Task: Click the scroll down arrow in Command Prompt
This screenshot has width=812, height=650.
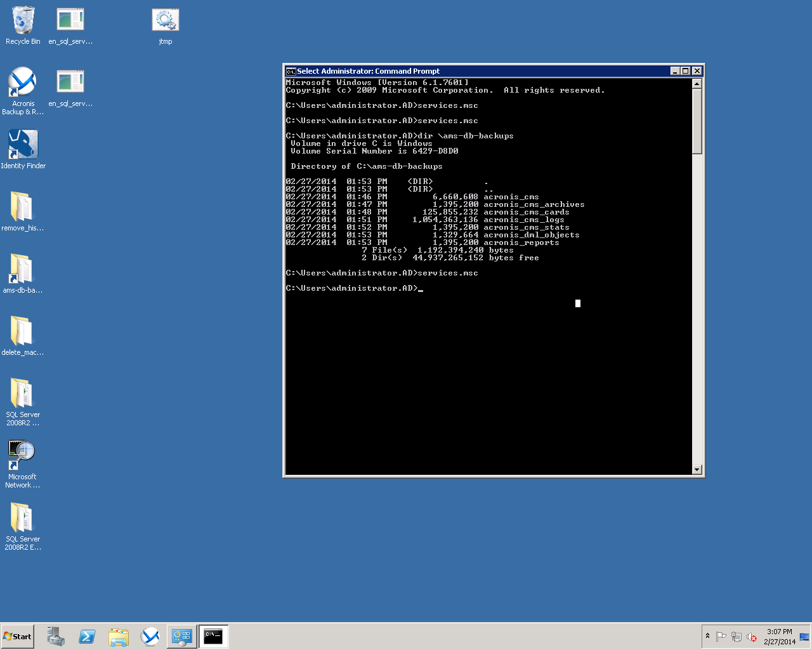Action: click(x=697, y=470)
